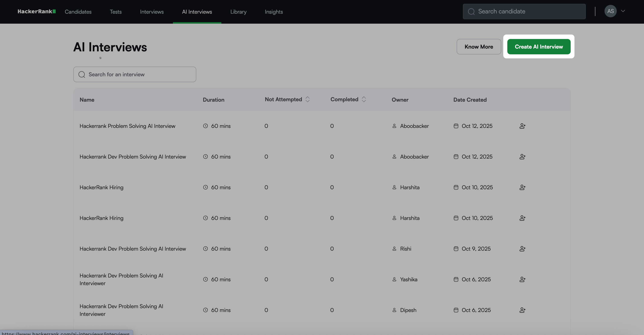The image size is (644, 335).
Task: Open Dipesh's Hackerrank Dev Problem Solving AI Interviewer
Action: [x=121, y=310]
